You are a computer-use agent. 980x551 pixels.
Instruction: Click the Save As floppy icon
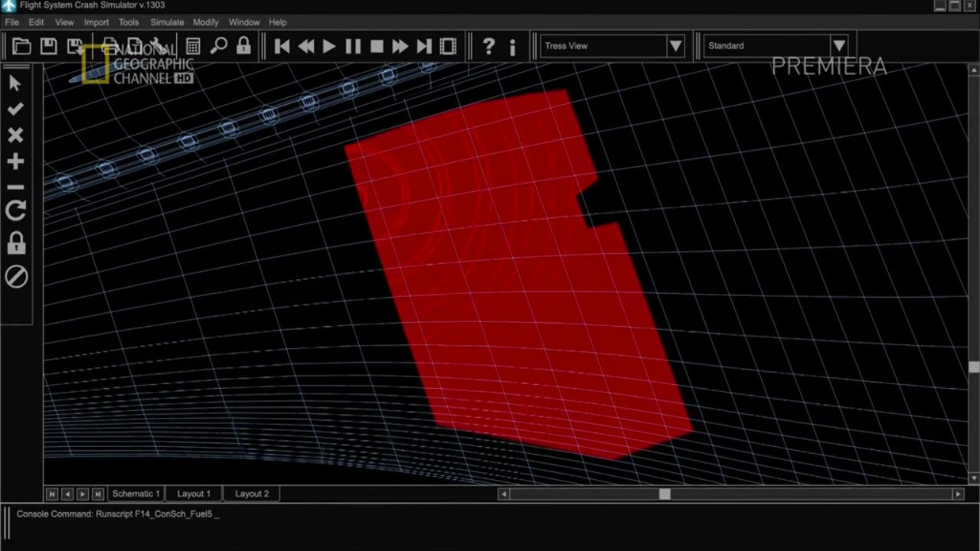tap(74, 47)
